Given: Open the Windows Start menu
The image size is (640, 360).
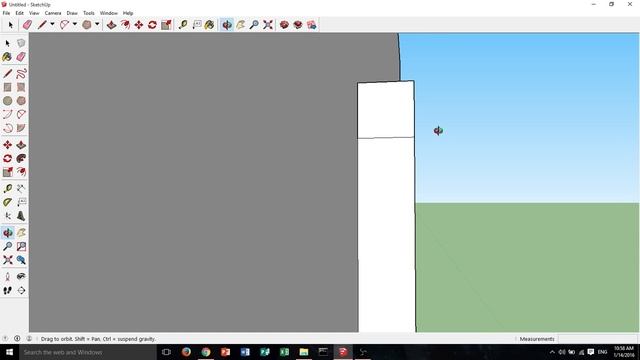Looking at the screenshot, I should click(9, 352).
